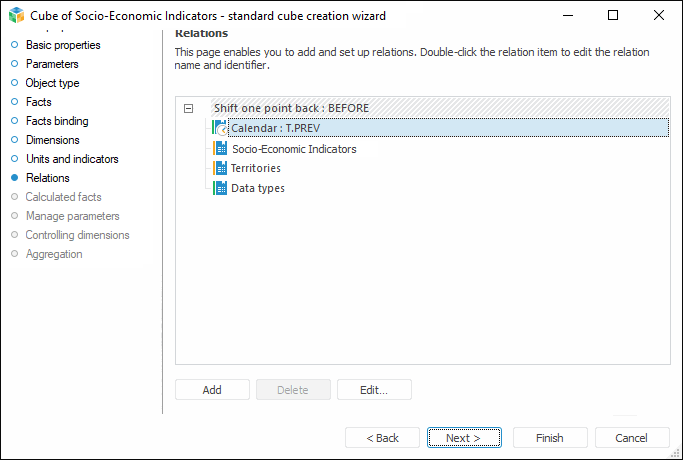
Task: Return to the previous page with Back
Action: tap(382, 438)
